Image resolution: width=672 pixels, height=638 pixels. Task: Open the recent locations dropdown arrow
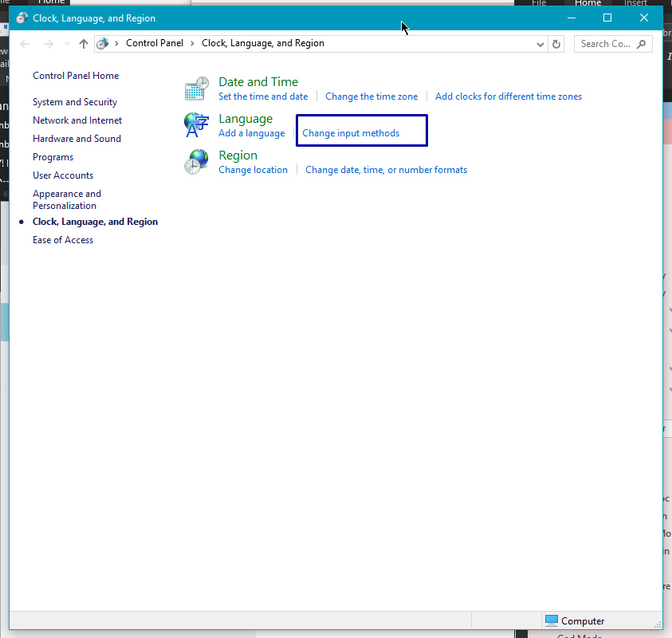(x=67, y=44)
